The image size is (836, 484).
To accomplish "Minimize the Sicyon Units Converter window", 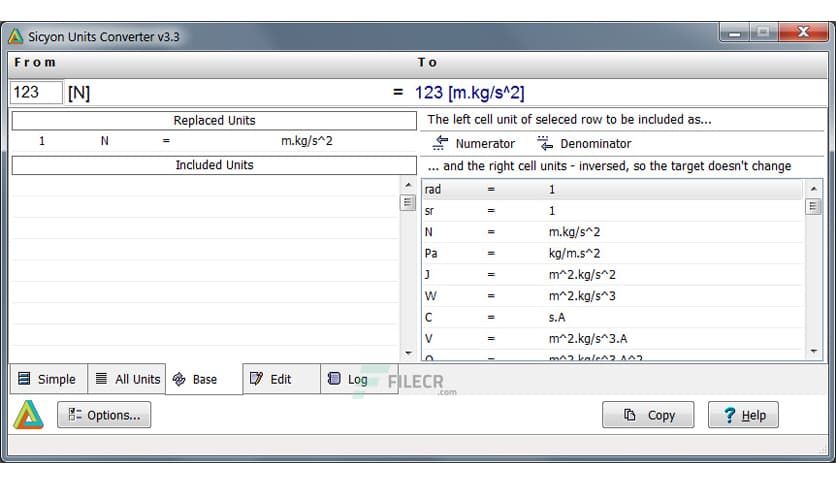I will (x=735, y=33).
